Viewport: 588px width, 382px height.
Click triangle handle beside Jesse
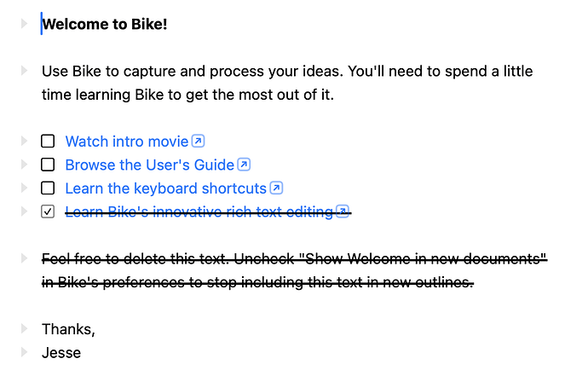[x=25, y=352]
